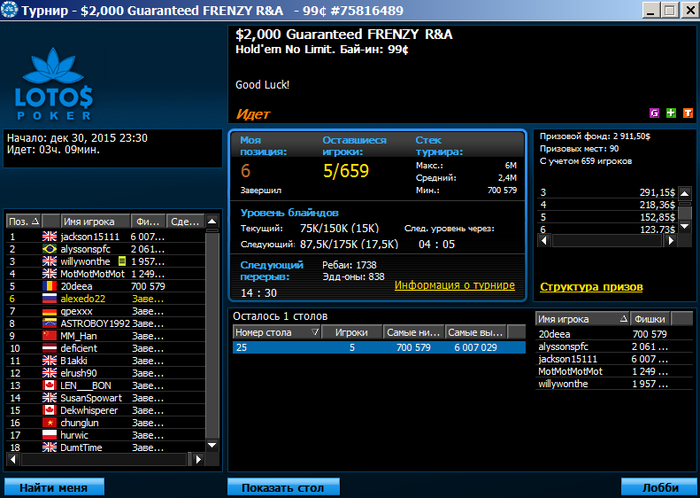Click the player list scroll right arrow
The image size is (700, 498).
(x=199, y=459)
